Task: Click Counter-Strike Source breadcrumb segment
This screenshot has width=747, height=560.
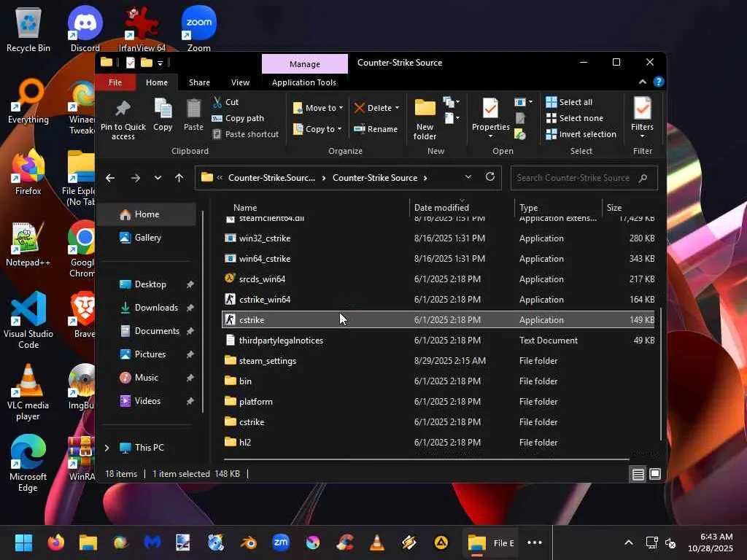Action: (374, 178)
